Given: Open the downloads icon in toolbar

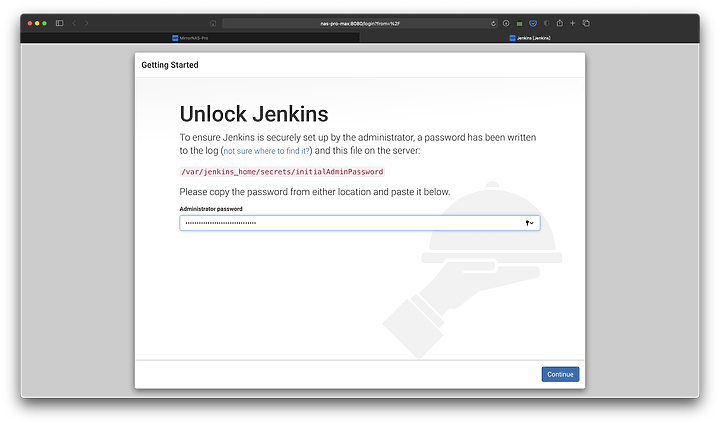Looking at the screenshot, I should tap(506, 23).
